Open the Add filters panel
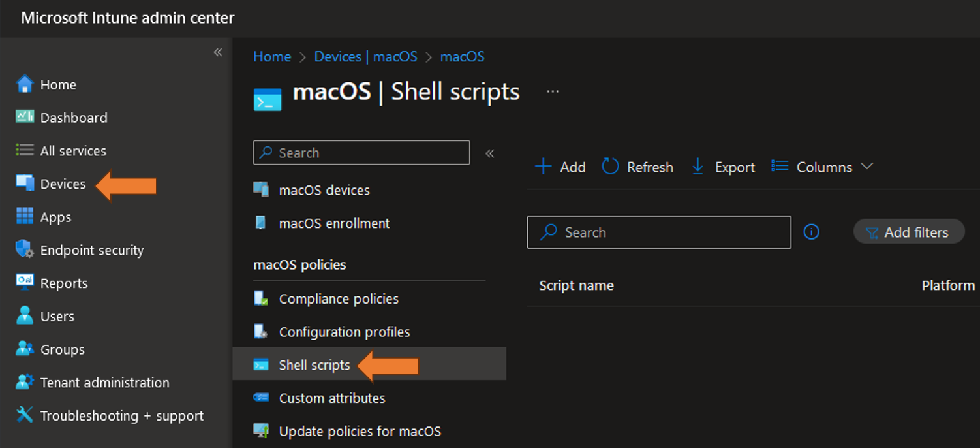The height and width of the screenshot is (448, 980). 909,232
